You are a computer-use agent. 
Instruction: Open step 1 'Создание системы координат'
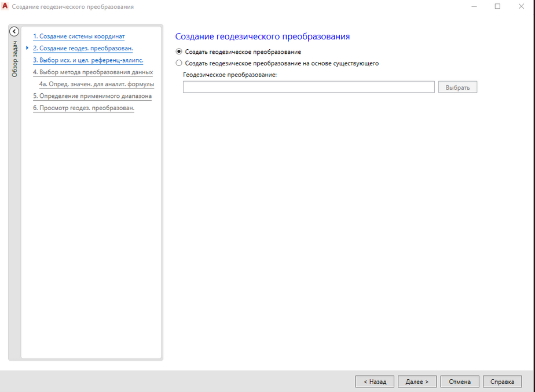pos(79,36)
